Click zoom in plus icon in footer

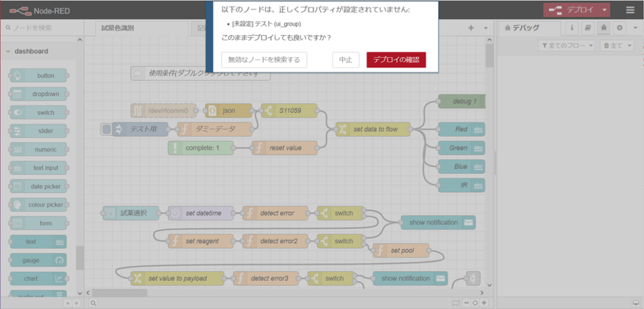click(x=484, y=303)
